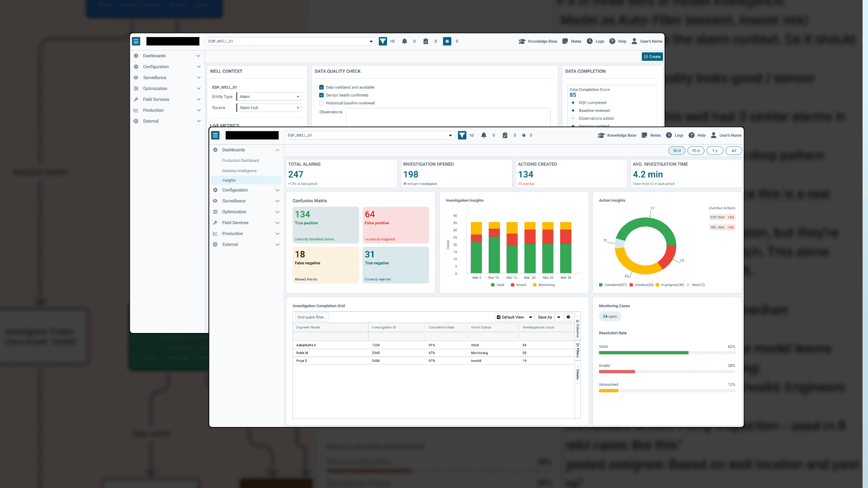This screenshot has height=488, width=868.
Task: Open the Notes icon in front window
Action: (x=644, y=135)
